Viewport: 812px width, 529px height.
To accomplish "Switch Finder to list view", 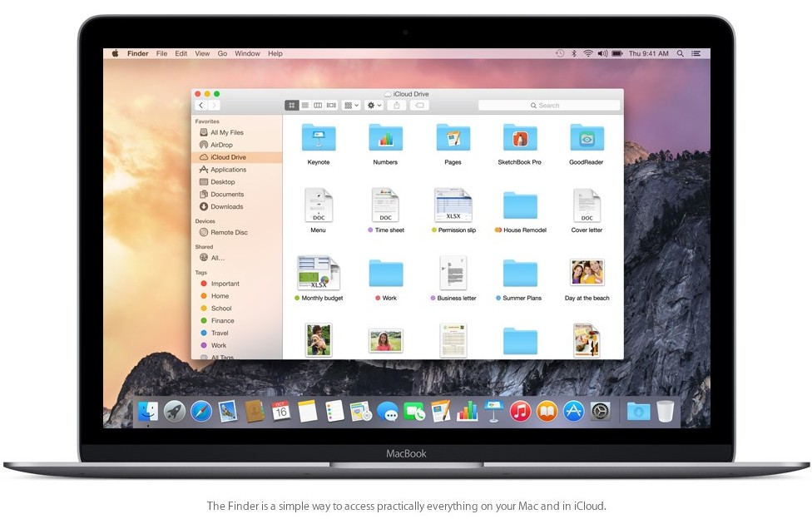I will [x=305, y=105].
